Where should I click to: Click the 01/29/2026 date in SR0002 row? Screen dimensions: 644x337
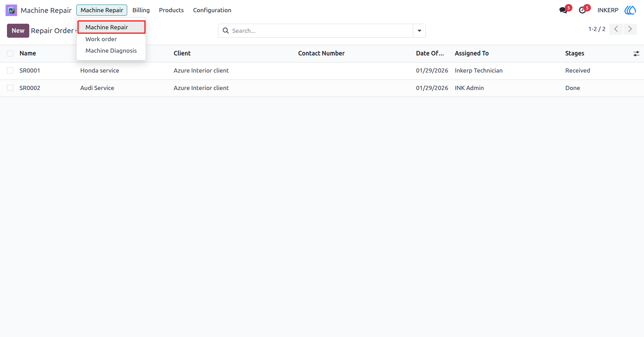[432, 88]
